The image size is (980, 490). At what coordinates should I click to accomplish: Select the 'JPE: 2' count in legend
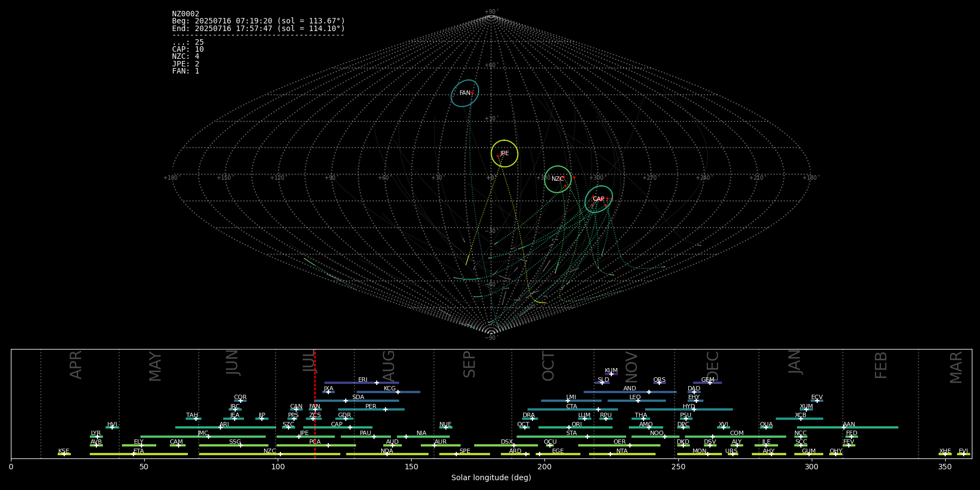click(186, 64)
